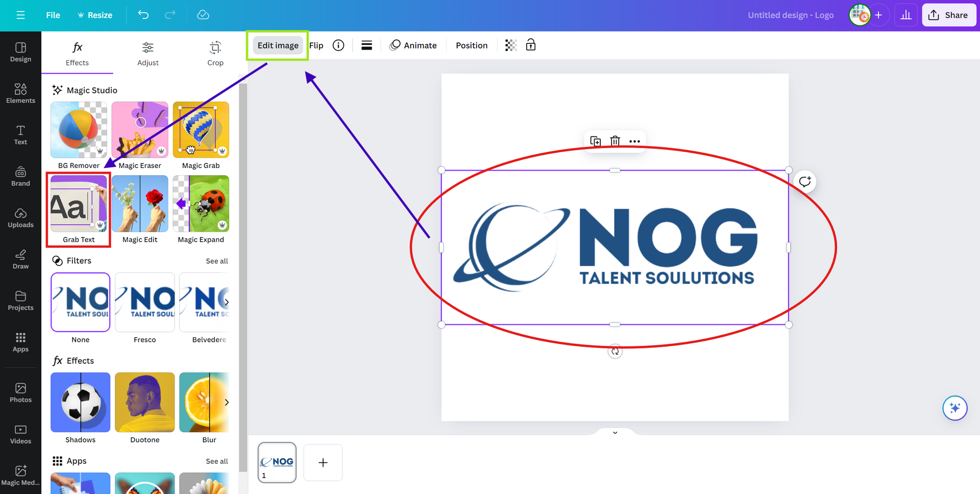This screenshot has height=494, width=980.
Task: Delete the selected logo image
Action: (615, 141)
